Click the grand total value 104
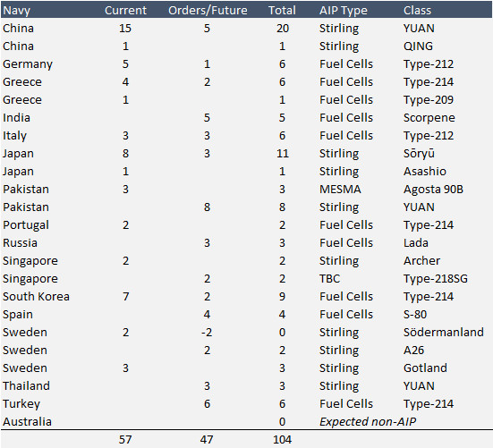This screenshot has height=448, width=493. pyautogui.click(x=283, y=440)
